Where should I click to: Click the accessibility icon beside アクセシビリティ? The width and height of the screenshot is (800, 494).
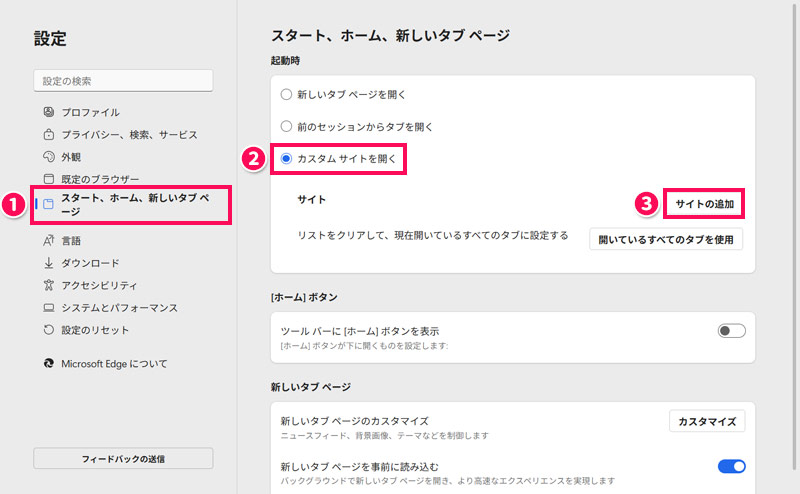click(48, 285)
